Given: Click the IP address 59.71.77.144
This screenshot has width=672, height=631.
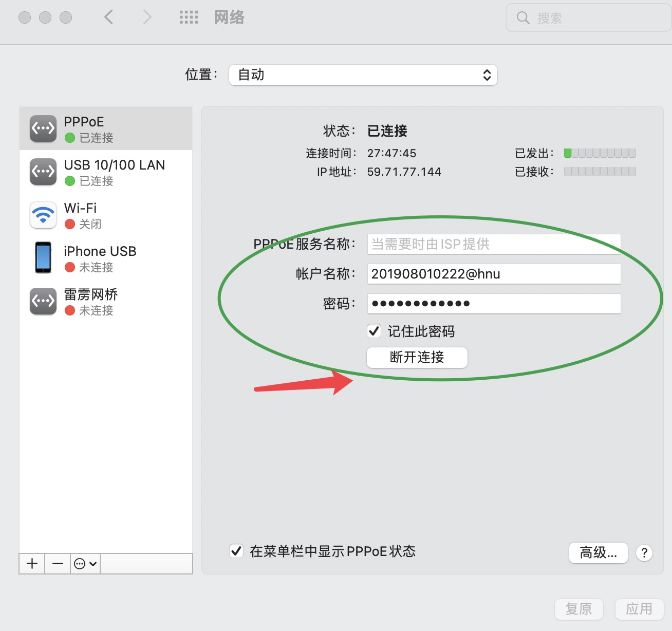Looking at the screenshot, I should coord(404,172).
